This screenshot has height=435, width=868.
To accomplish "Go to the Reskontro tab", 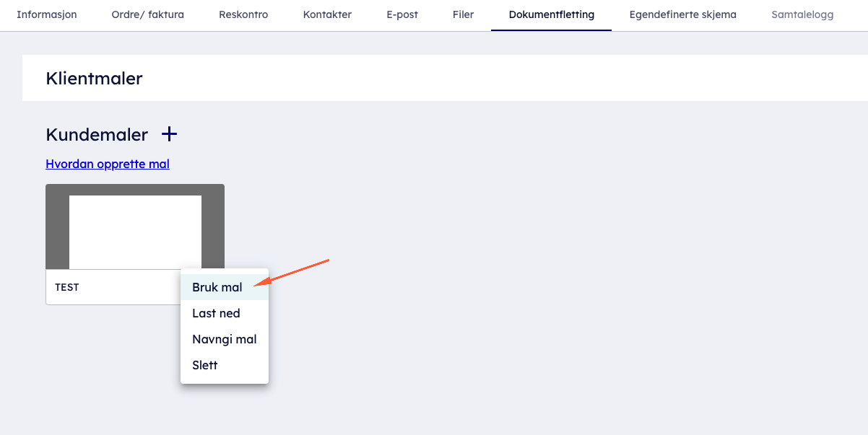I will pos(243,14).
